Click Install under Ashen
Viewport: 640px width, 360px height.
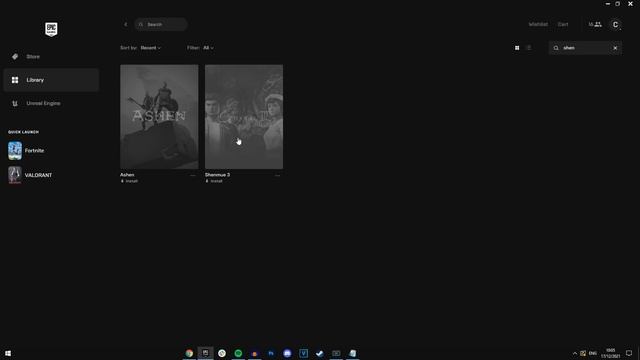pyautogui.click(x=129, y=181)
